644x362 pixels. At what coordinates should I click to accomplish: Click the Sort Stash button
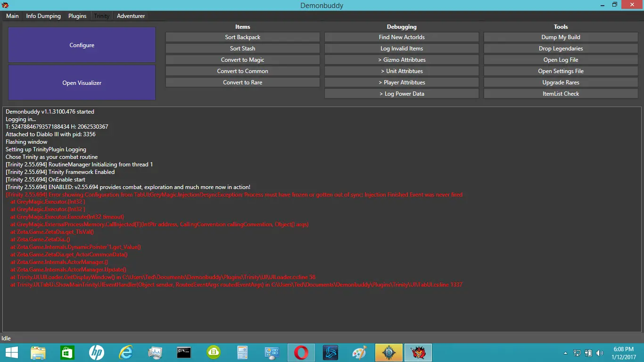click(242, 49)
